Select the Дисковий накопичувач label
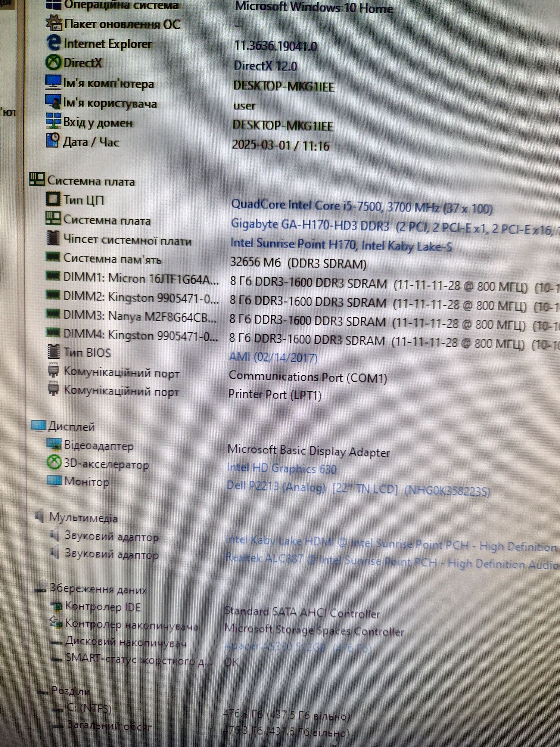This screenshot has height=747, width=560. point(126,642)
